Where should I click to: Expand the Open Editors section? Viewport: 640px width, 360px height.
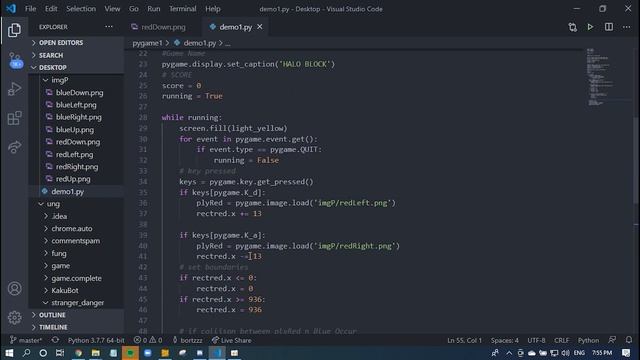point(77,43)
